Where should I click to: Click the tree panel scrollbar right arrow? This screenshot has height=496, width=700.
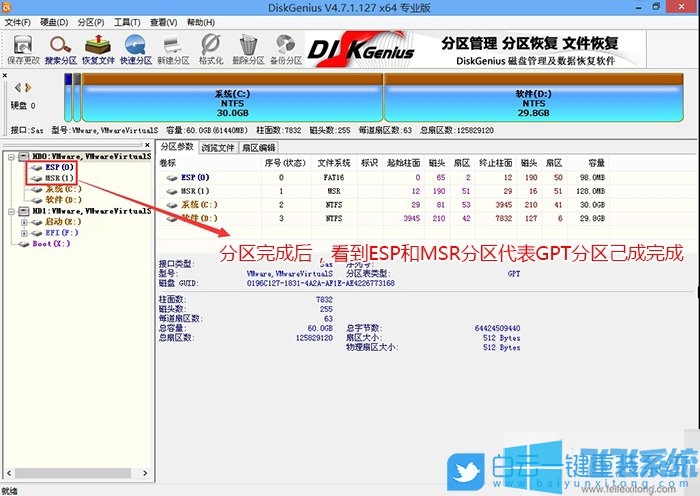point(145,473)
